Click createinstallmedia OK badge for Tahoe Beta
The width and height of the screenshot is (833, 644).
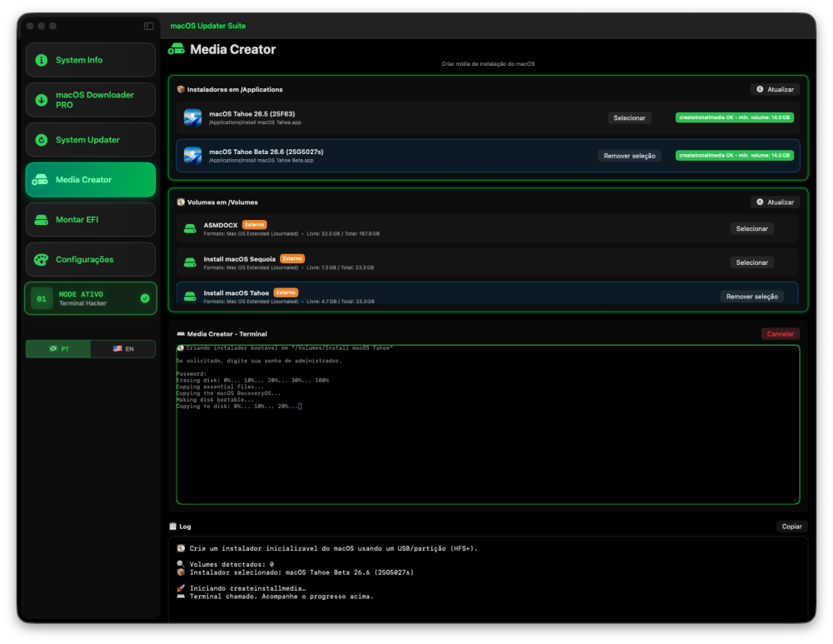(x=734, y=155)
